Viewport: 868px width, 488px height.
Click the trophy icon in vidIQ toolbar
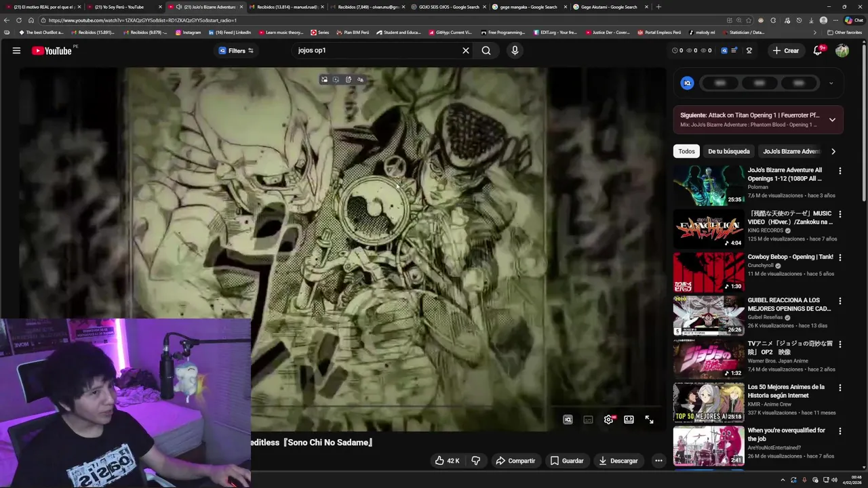tap(749, 50)
